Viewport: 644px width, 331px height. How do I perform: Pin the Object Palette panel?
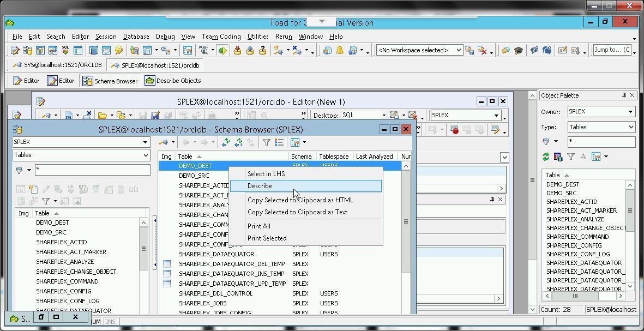pyautogui.click(x=624, y=95)
